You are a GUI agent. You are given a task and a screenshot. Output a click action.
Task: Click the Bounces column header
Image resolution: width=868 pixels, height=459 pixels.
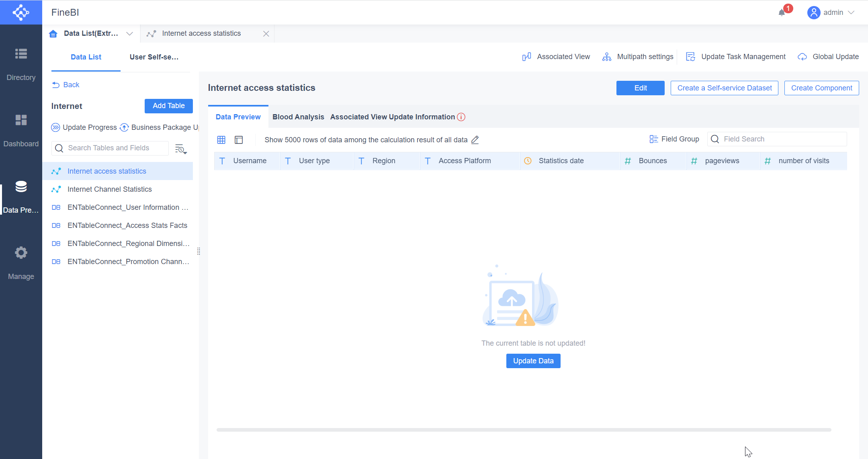(653, 161)
